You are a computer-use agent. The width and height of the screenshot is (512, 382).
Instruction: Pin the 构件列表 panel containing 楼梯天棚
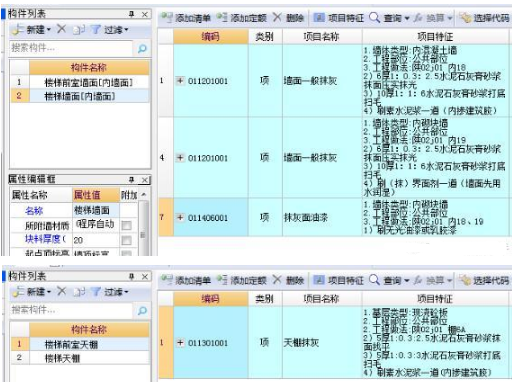point(131,276)
